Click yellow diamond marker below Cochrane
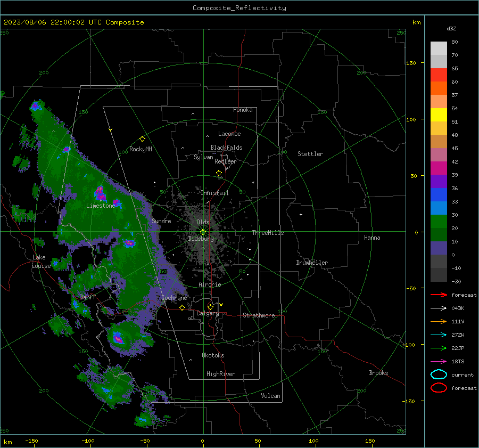The height and width of the screenshot is (448, 479). click(182, 307)
